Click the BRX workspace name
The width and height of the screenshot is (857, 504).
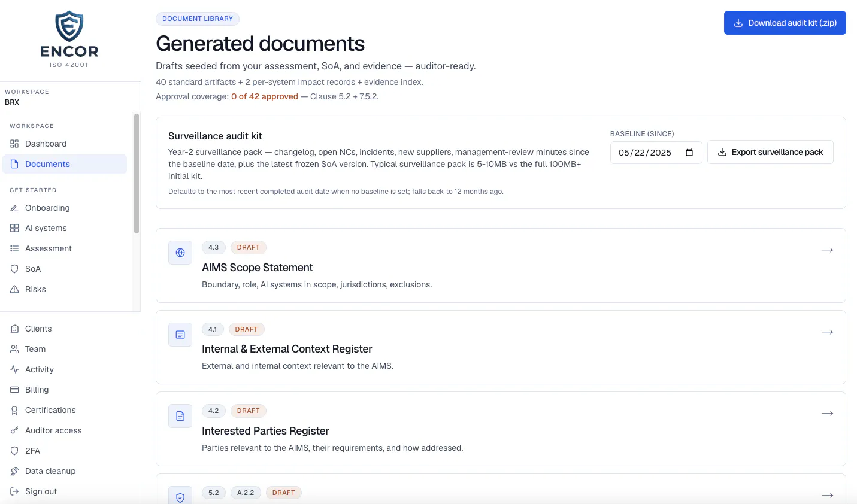[12, 102]
